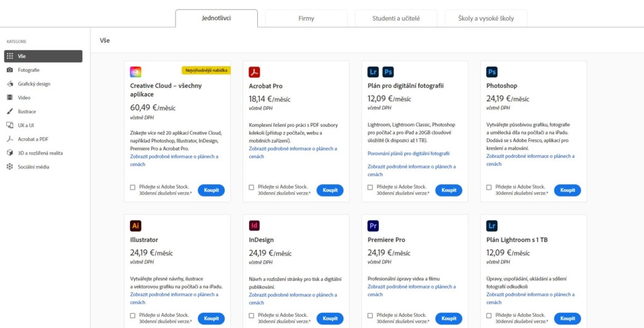Choose Sociální média category label

(x=34, y=167)
